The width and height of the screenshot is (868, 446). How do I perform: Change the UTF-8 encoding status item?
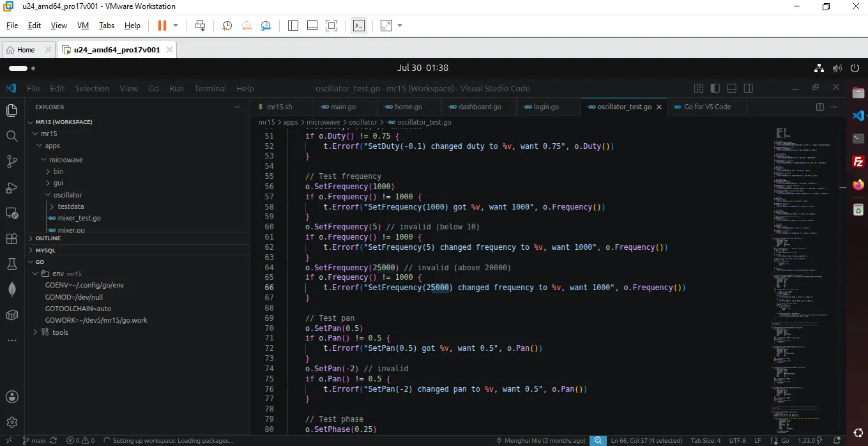[x=737, y=440]
